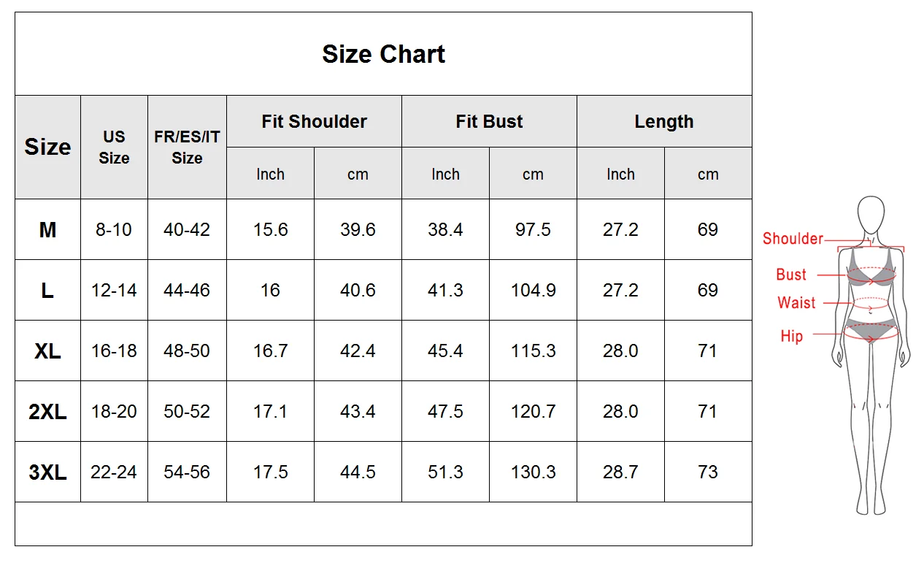Click the 130.3 bust cm cell
The width and height of the screenshot is (924, 563).
pos(533,472)
